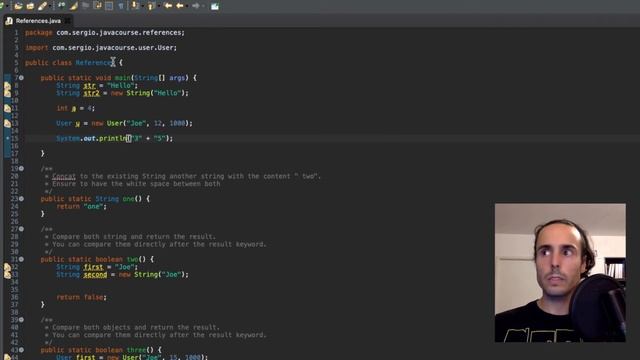Click the Back navigation arrow icon
This screenshot has height=360, width=640.
click(180, 6)
